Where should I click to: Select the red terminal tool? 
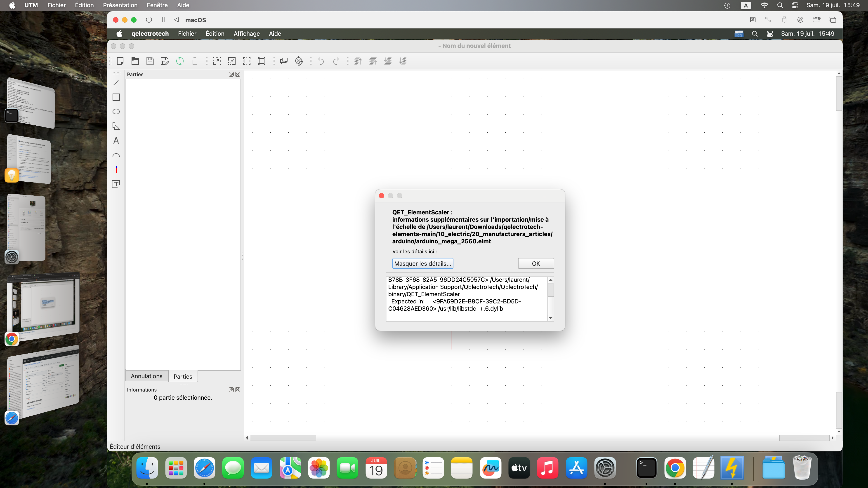tap(116, 169)
